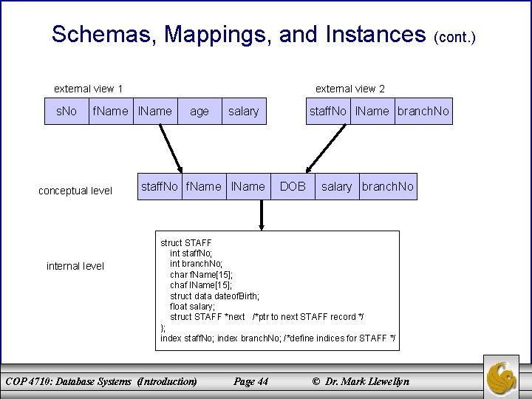The width and height of the screenshot is (532, 399).
Task: Click the "(cont.)" text after the title
Action: (x=454, y=37)
